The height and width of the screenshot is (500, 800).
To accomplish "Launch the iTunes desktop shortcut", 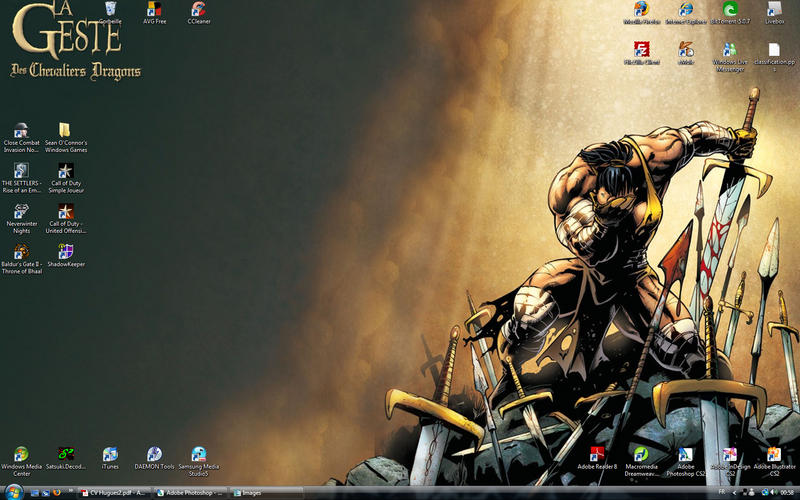I will (110, 458).
